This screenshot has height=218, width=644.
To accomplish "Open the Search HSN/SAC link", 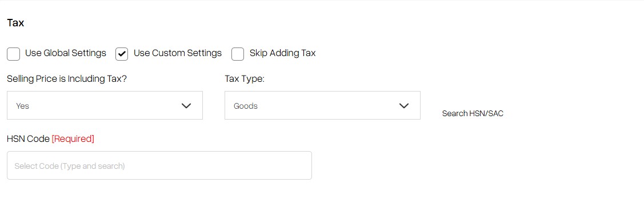I will pyautogui.click(x=473, y=113).
